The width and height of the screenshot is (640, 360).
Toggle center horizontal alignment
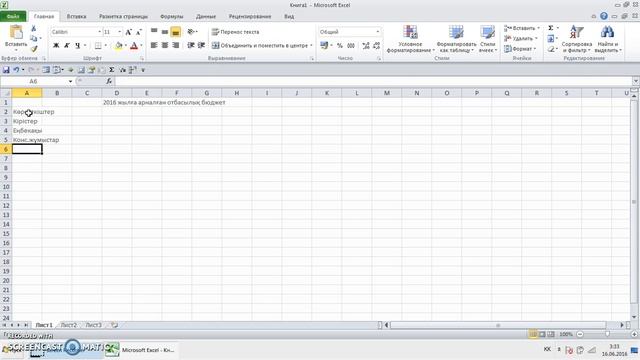(x=164, y=45)
